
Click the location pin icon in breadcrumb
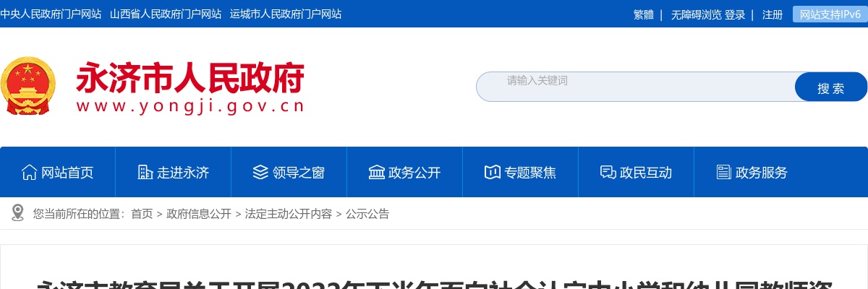18,212
